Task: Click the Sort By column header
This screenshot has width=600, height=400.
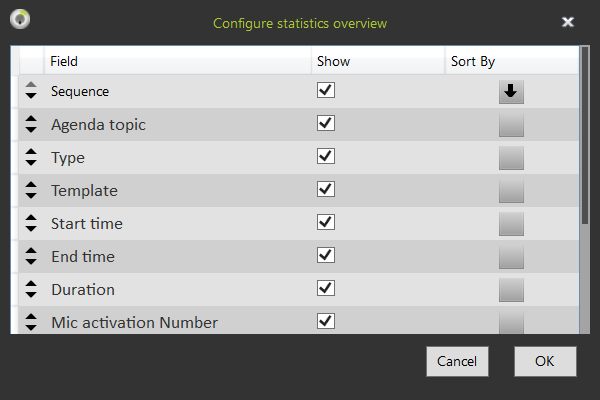Action: pos(473,62)
